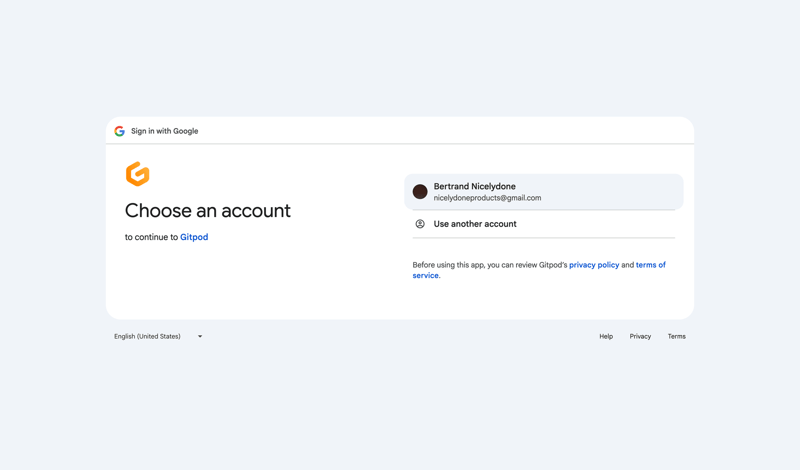The width and height of the screenshot is (800, 470).
Task: Select Use another account
Action: (475, 224)
